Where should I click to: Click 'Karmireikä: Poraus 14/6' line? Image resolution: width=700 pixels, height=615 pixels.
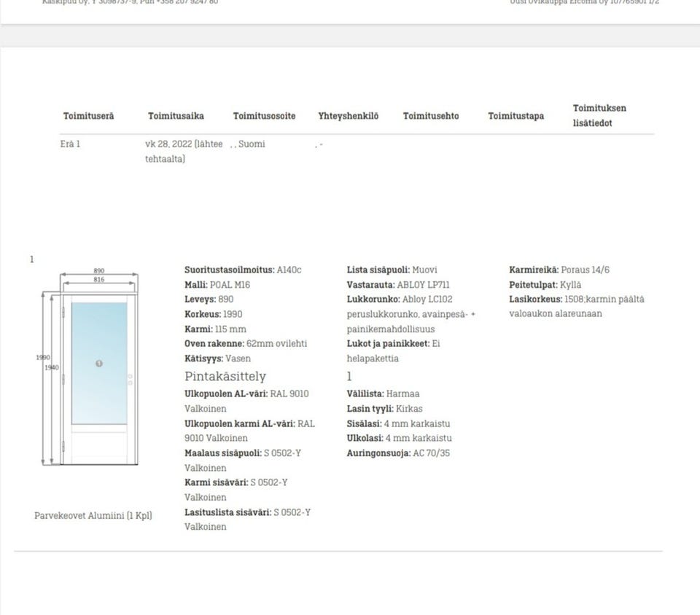click(x=559, y=270)
